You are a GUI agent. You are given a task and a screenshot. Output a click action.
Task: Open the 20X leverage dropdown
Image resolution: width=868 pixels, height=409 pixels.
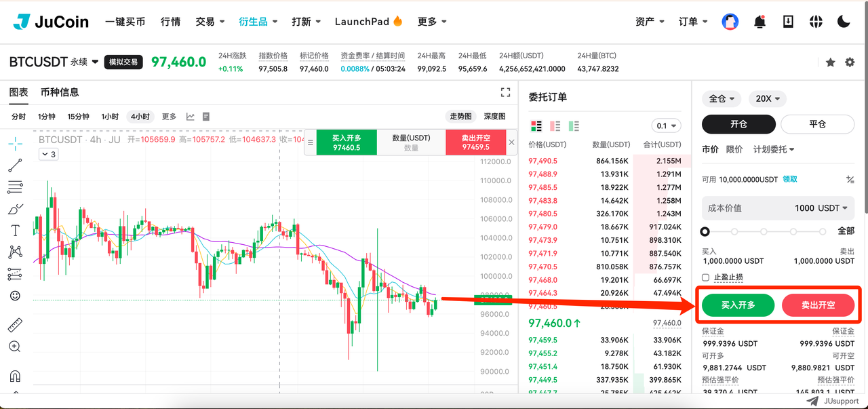click(768, 98)
